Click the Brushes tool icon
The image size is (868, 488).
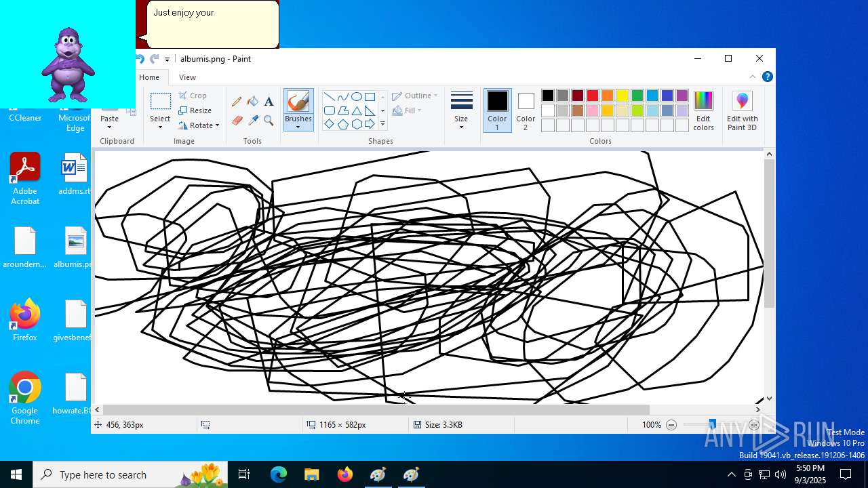click(x=298, y=102)
